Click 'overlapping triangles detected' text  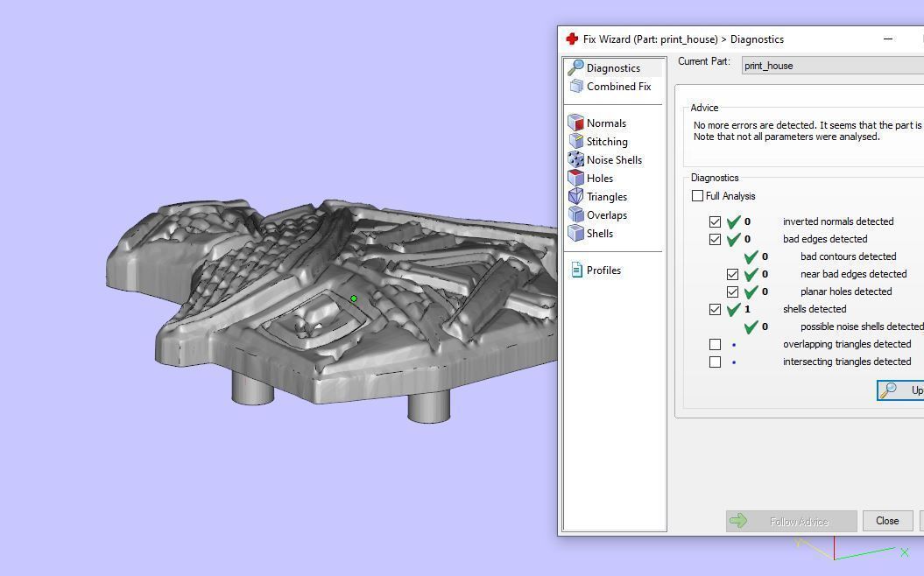tap(847, 344)
